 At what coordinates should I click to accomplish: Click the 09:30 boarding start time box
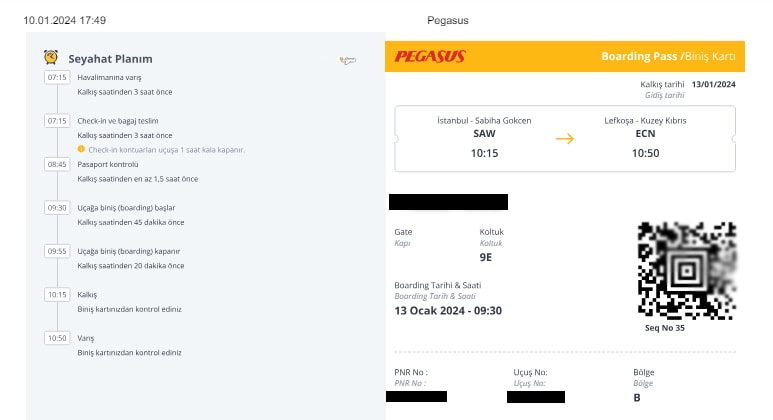[57, 207]
